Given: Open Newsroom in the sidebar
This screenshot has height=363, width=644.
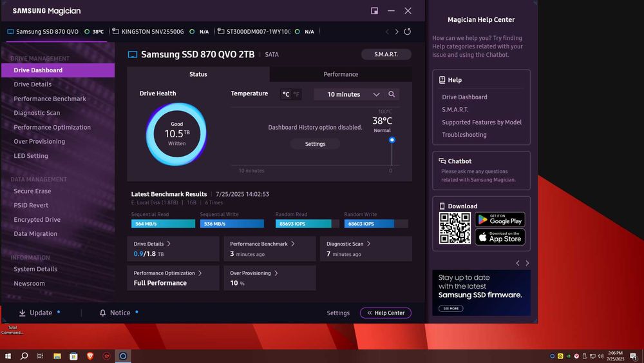Looking at the screenshot, I should [x=29, y=283].
